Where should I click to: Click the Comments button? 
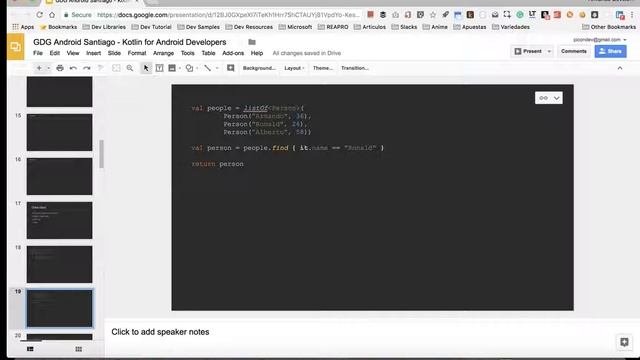tap(573, 51)
